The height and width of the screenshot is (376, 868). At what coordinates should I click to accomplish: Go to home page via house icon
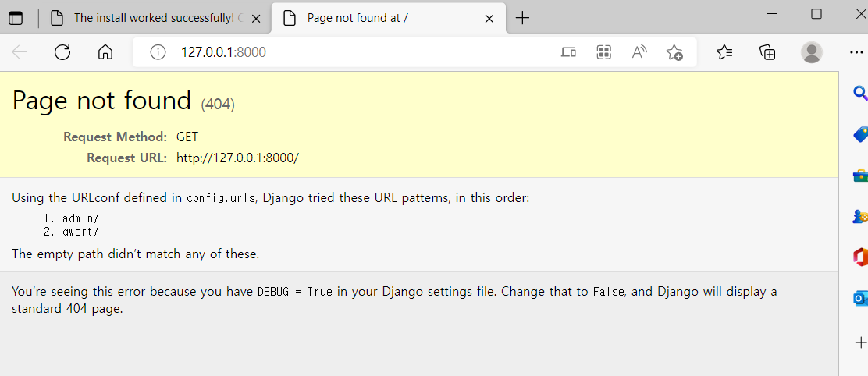[x=105, y=52]
